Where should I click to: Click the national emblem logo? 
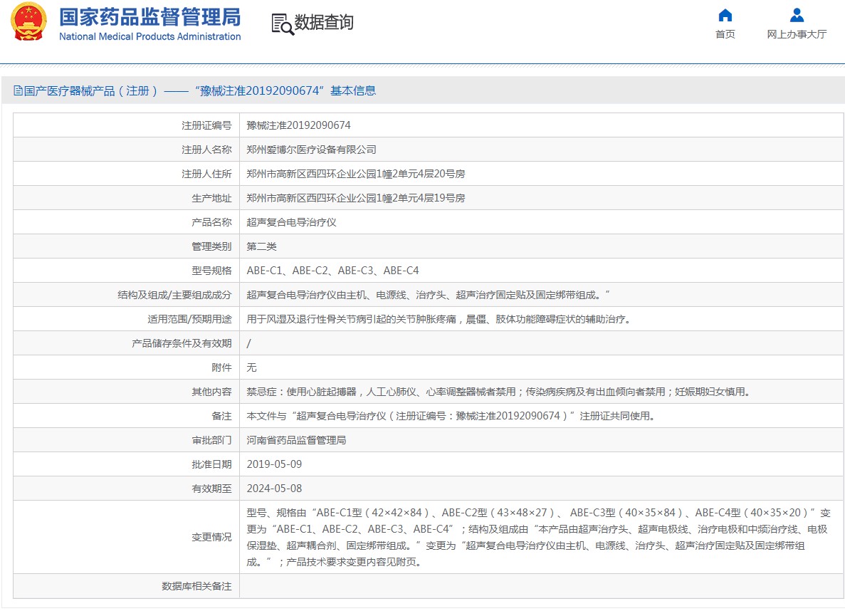[x=28, y=21]
